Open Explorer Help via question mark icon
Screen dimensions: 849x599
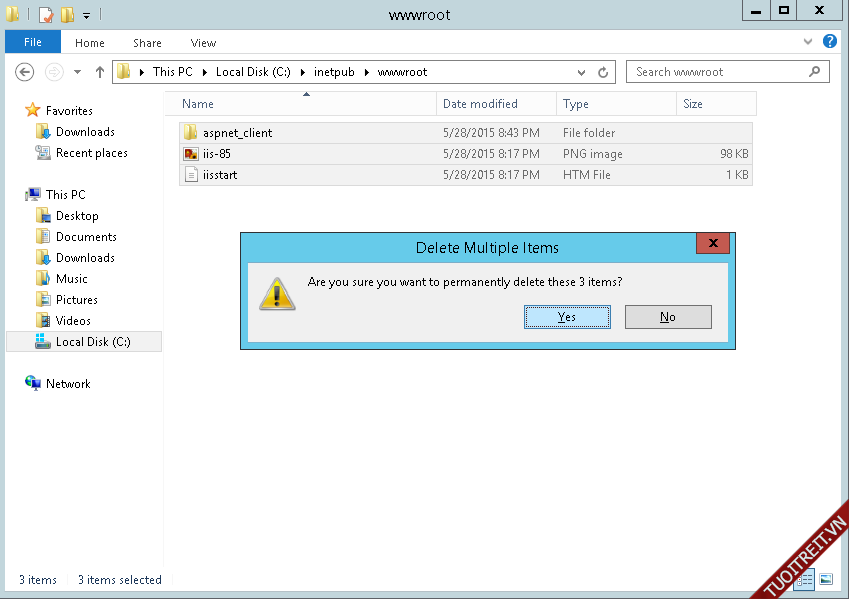point(829,42)
